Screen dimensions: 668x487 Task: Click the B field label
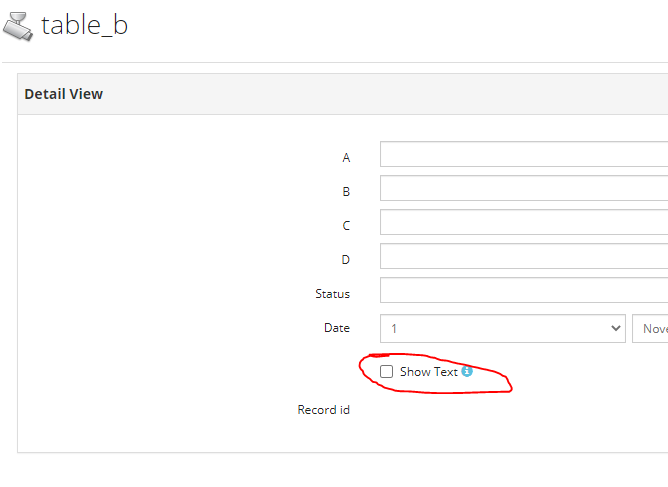point(346,191)
